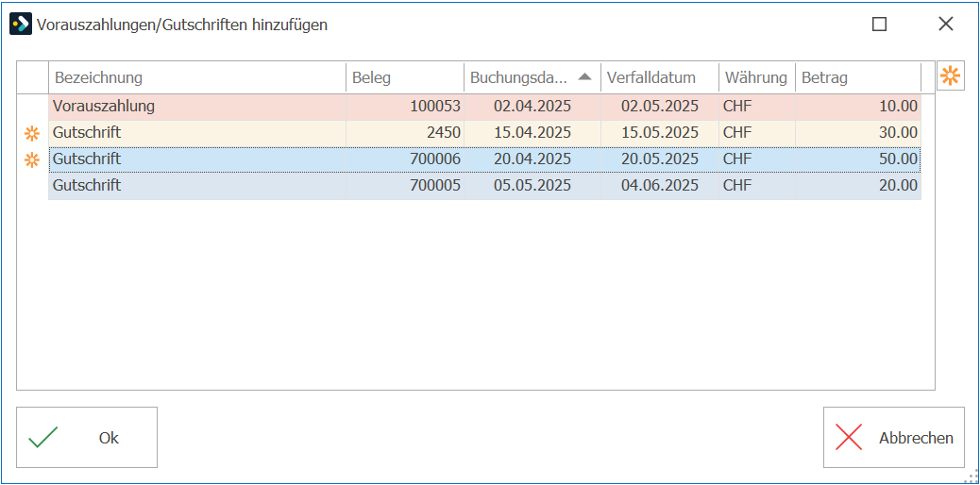
Task: Click booking date 20.04.2025
Action: click(x=532, y=160)
